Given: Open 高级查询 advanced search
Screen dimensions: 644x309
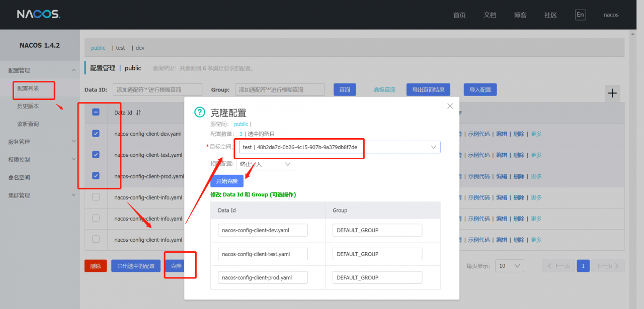Looking at the screenshot, I should coord(384,90).
